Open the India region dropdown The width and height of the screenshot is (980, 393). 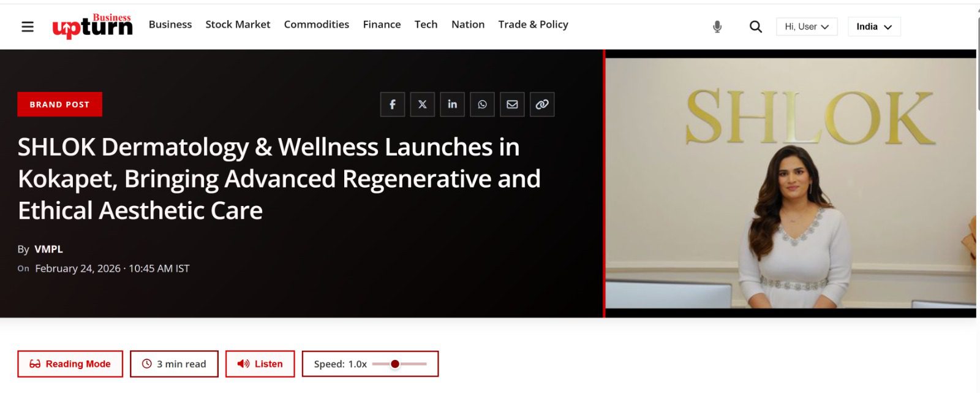click(874, 26)
